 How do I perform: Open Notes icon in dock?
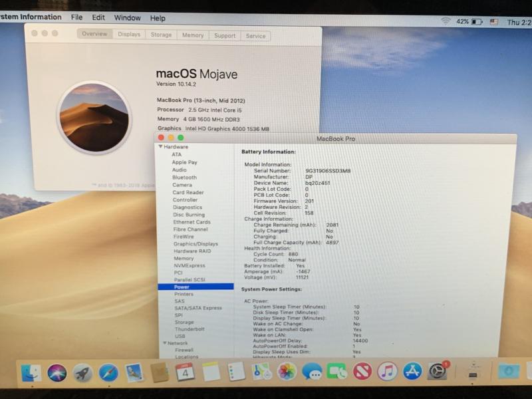tap(211, 372)
